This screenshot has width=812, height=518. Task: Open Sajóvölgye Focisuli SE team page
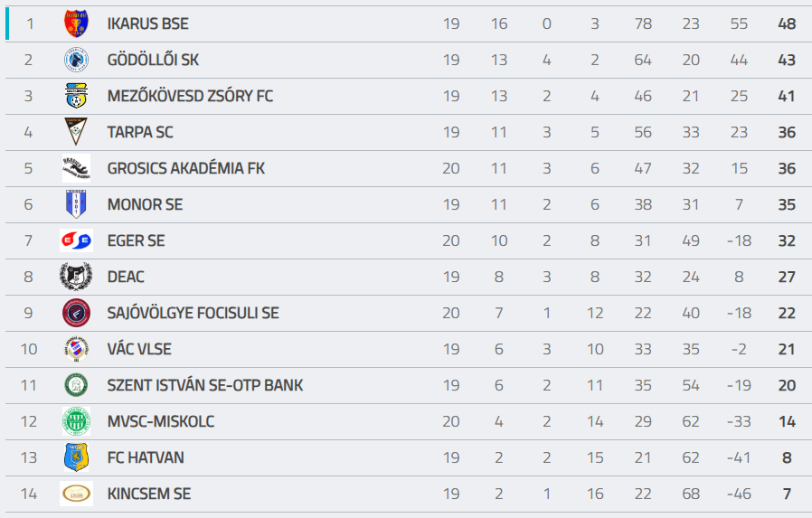(193, 313)
